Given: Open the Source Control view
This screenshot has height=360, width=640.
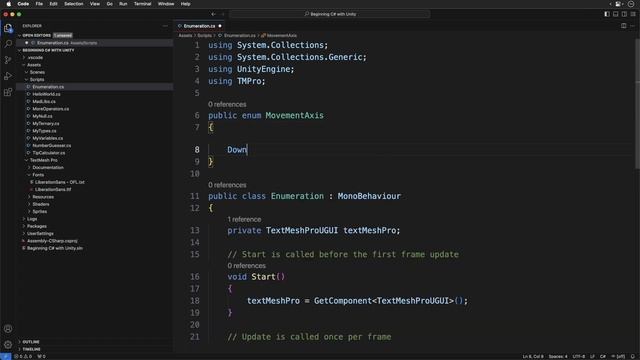Looking at the screenshot, I should [x=8, y=60].
